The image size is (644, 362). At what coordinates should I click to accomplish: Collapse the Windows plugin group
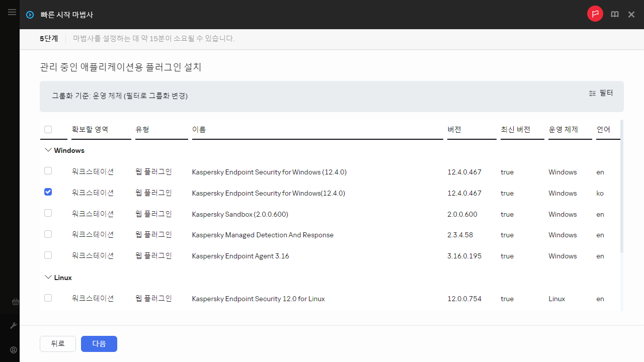click(48, 149)
